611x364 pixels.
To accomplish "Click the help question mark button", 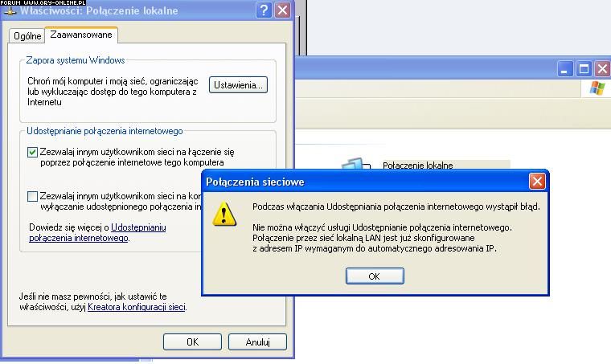I will click(264, 10).
